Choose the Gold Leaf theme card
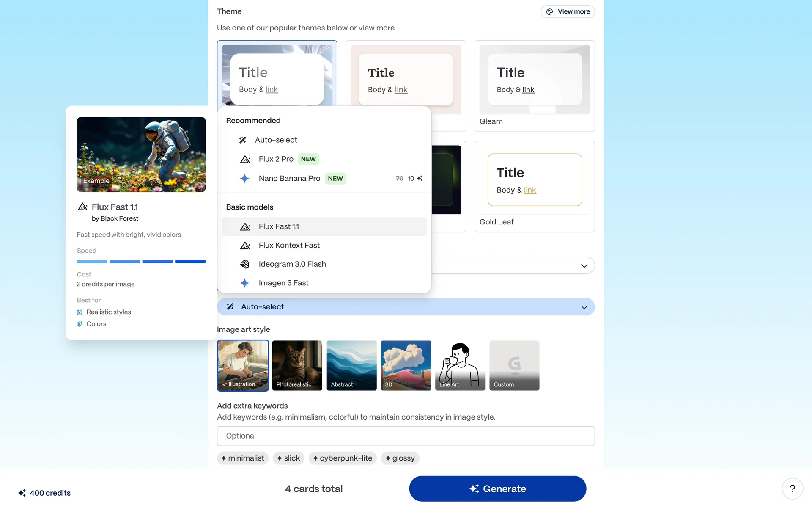The height and width of the screenshot is (508, 812). [x=535, y=186]
